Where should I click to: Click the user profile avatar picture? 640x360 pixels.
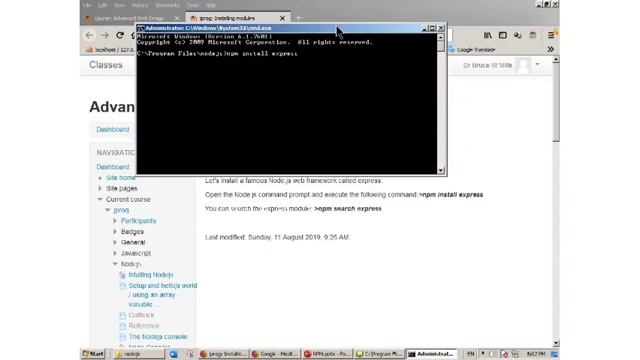coord(523,65)
